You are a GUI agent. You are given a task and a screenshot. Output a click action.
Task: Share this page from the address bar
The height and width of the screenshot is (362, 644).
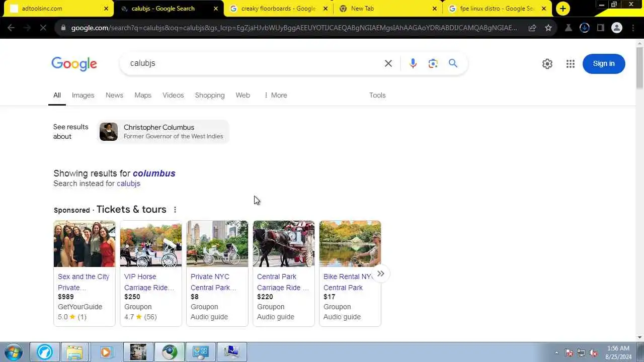[532, 28]
